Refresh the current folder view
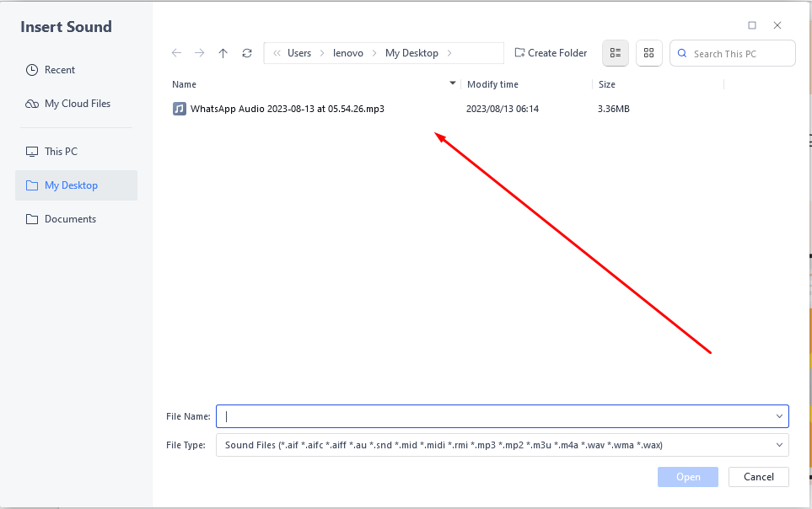Screen dimensions: 812x509 coord(246,52)
